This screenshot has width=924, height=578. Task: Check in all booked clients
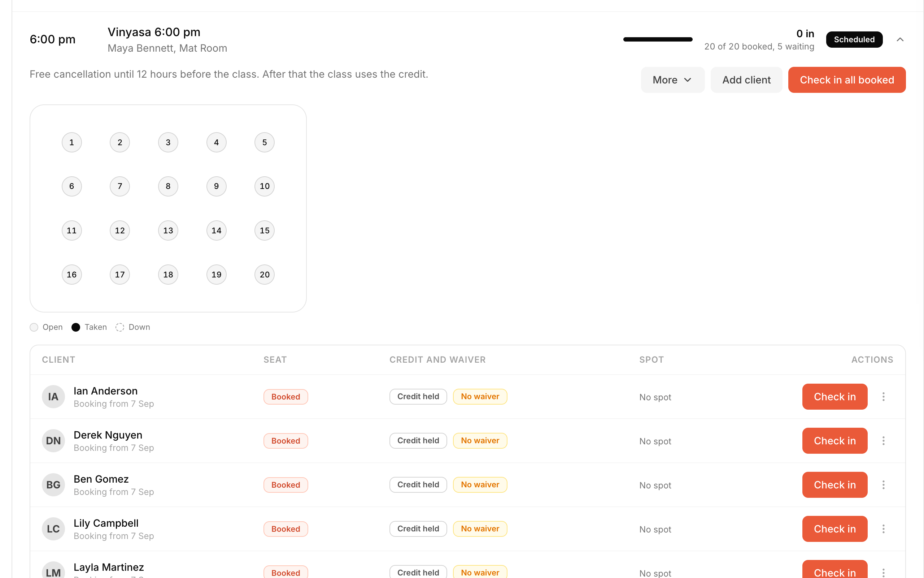tap(846, 80)
